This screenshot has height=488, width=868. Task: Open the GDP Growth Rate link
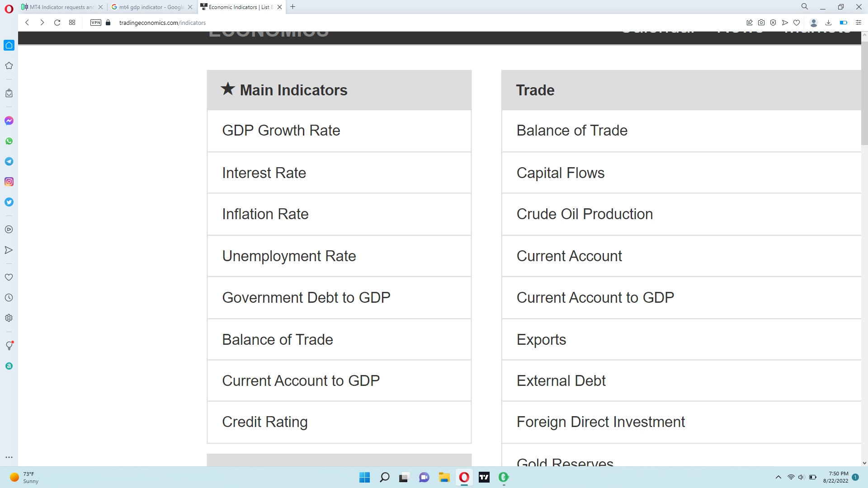tap(281, 131)
